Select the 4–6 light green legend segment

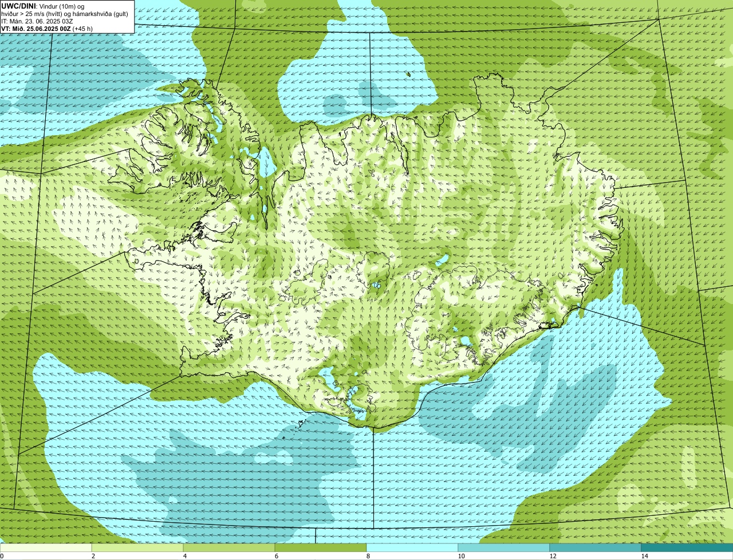(229, 547)
